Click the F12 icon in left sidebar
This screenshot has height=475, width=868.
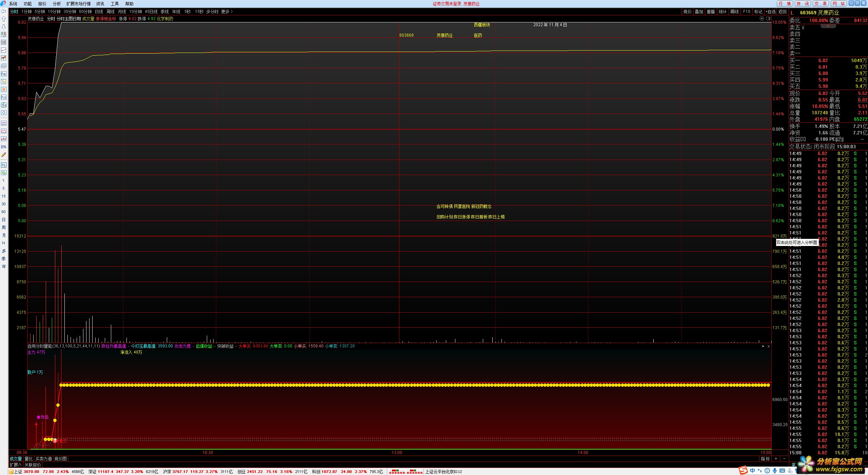4,97
